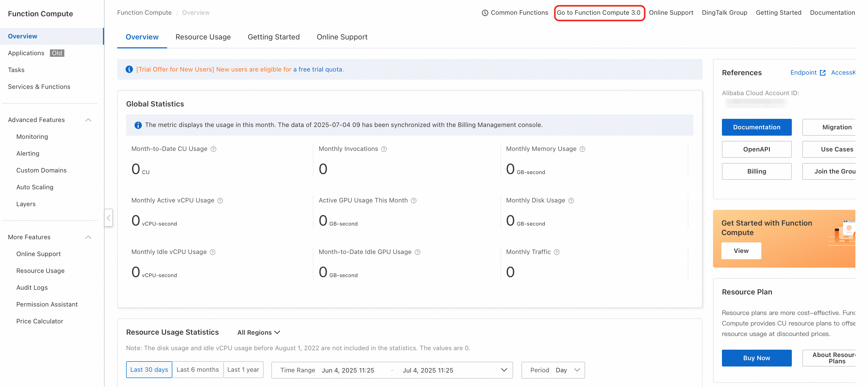Viewport: 868px width, 387px height.
Task: Click Go to Function Compute 3.0 link
Action: tap(599, 13)
